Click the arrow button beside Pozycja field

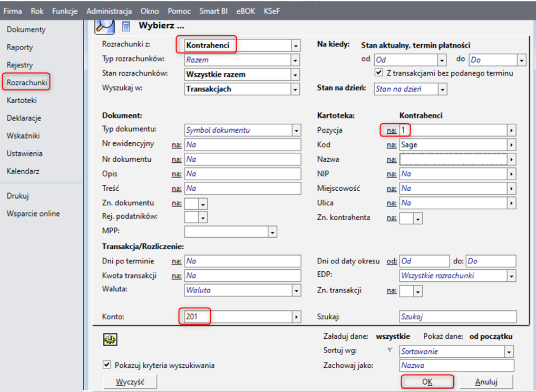511,130
